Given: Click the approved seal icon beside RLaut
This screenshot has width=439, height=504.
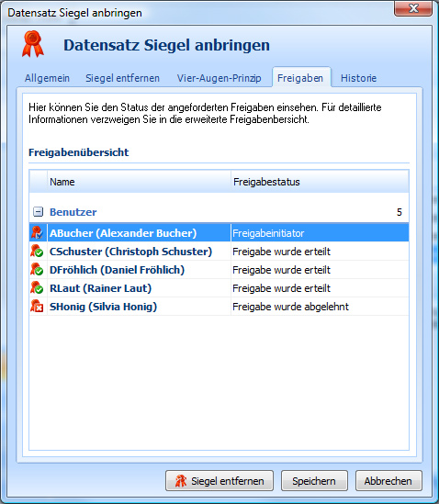Looking at the screenshot, I should point(37,287).
